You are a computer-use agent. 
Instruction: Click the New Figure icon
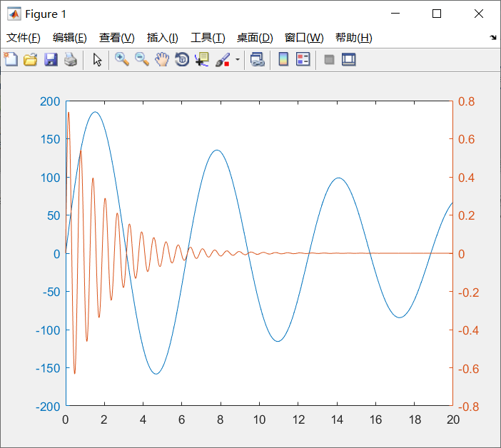[x=11, y=59]
